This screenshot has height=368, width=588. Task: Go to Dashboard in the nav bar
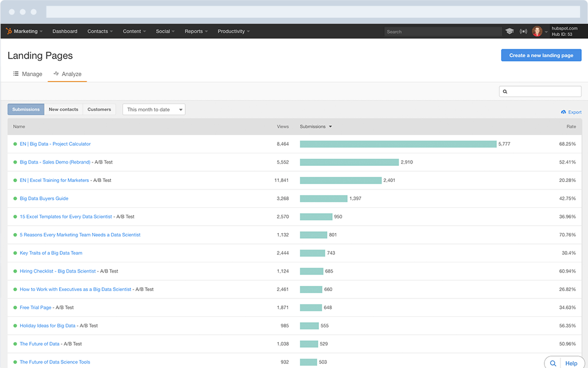coord(65,31)
